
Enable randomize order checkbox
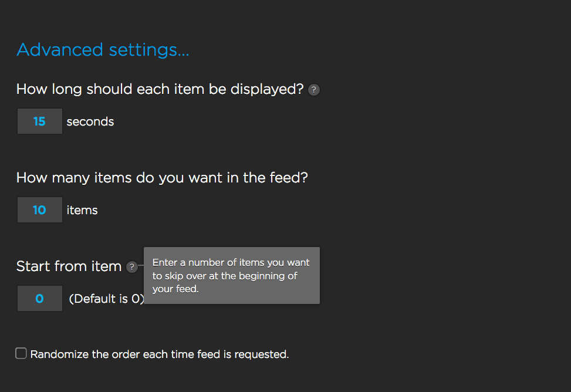[21, 353]
